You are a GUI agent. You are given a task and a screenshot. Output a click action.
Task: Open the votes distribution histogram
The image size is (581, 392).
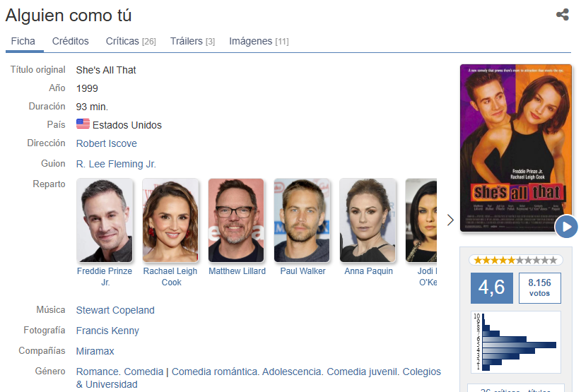click(515, 342)
